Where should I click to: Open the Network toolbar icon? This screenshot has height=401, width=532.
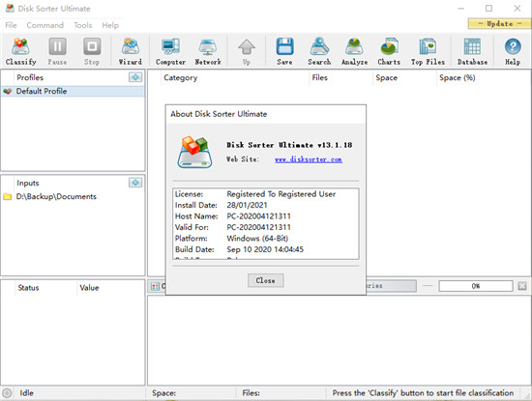pyautogui.click(x=208, y=51)
